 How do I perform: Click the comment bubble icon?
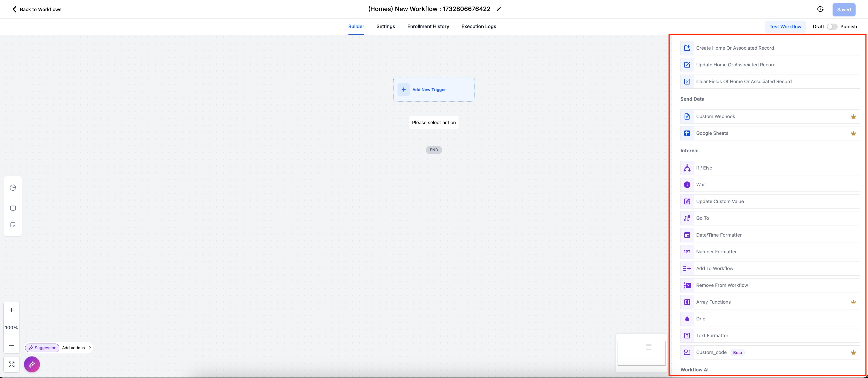[13, 208]
